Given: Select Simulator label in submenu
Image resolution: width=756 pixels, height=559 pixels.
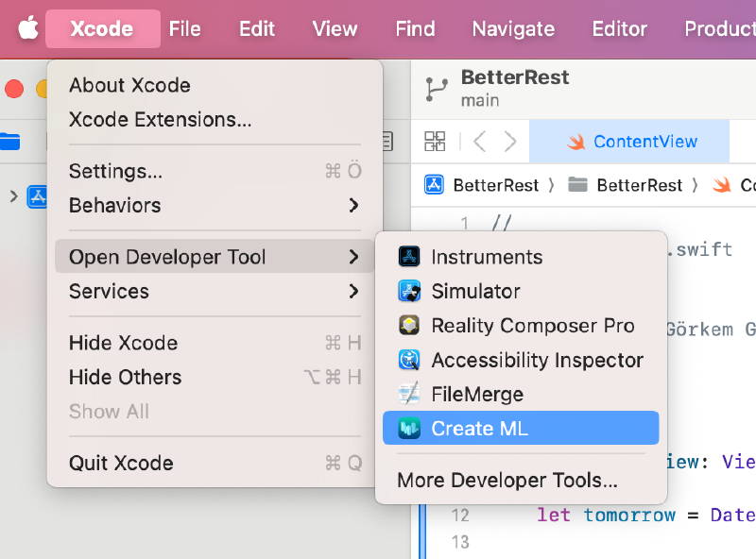Looking at the screenshot, I should pyautogui.click(x=476, y=291).
